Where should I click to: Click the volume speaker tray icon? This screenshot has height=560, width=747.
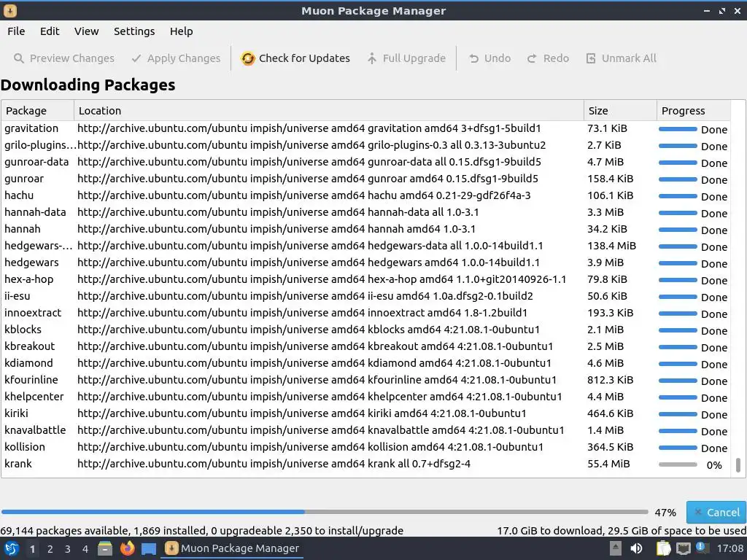(636, 548)
